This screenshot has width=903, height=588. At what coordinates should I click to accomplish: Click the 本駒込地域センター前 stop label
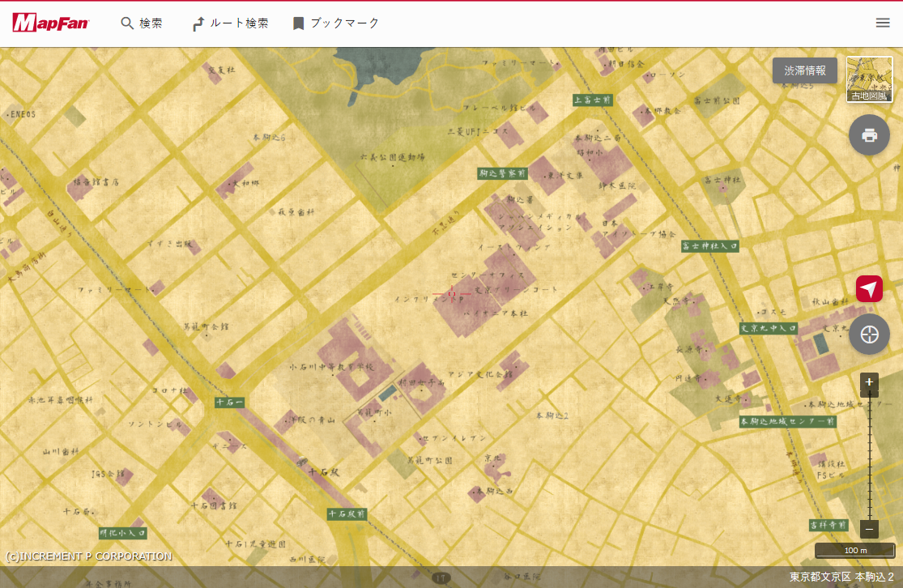pos(787,422)
